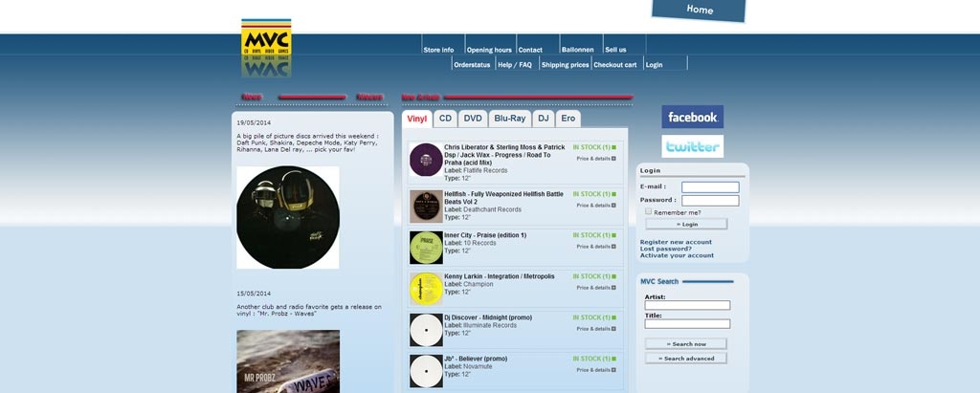Open Jb³ - Believer (promo) title
Image resolution: width=980 pixels, height=393 pixels.
pyautogui.click(x=476, y=360)
